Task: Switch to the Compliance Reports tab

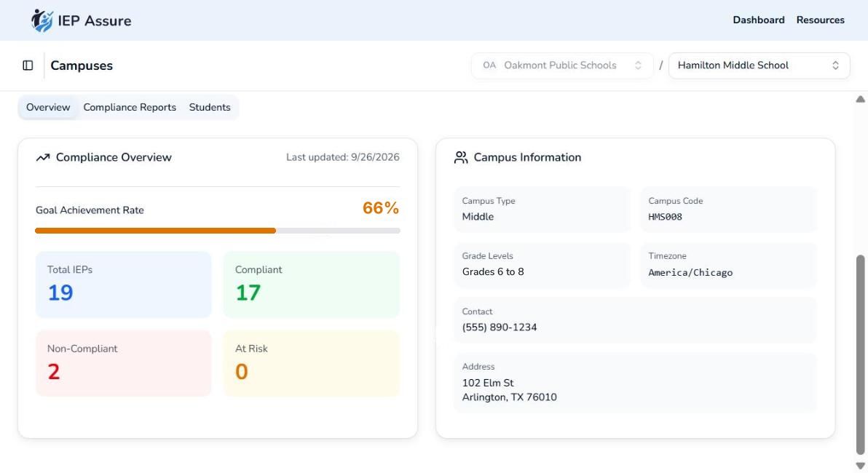Action: [130, 107]
